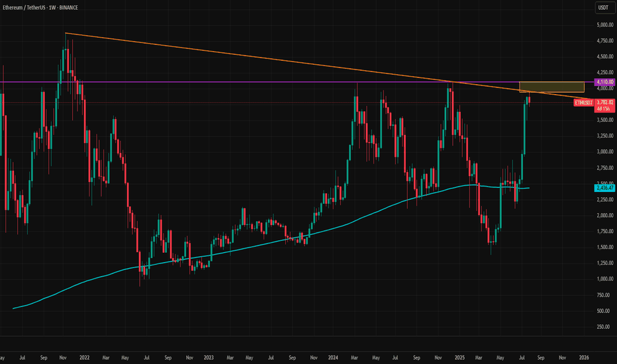Click the 2025 time axis label
The height and width of the screenshot is (364, 617).
(459, 357)
